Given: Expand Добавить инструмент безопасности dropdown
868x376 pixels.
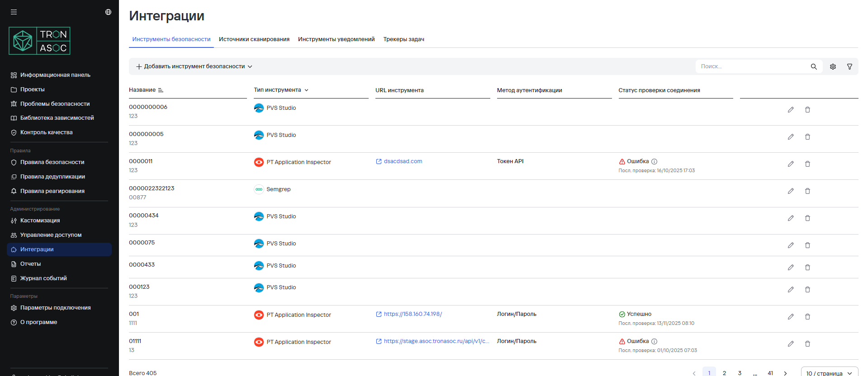Looking at the screenshot, I should [x=194, y=66].
